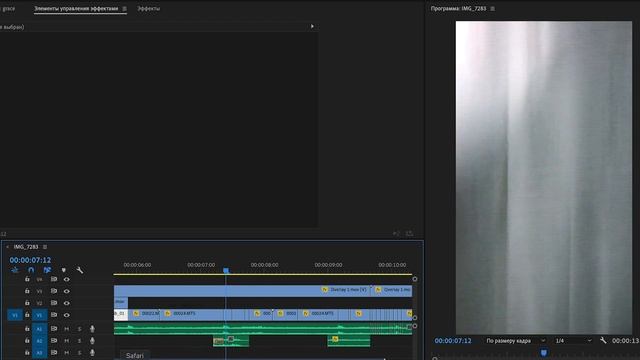Enable voice-over record microphone on track A2

(92, 340)
